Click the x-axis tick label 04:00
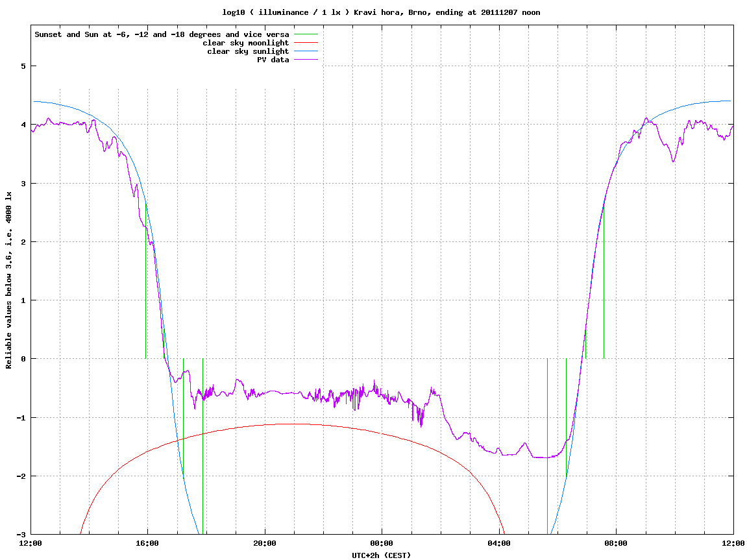747x560 pixels. (x=499, y=543)
